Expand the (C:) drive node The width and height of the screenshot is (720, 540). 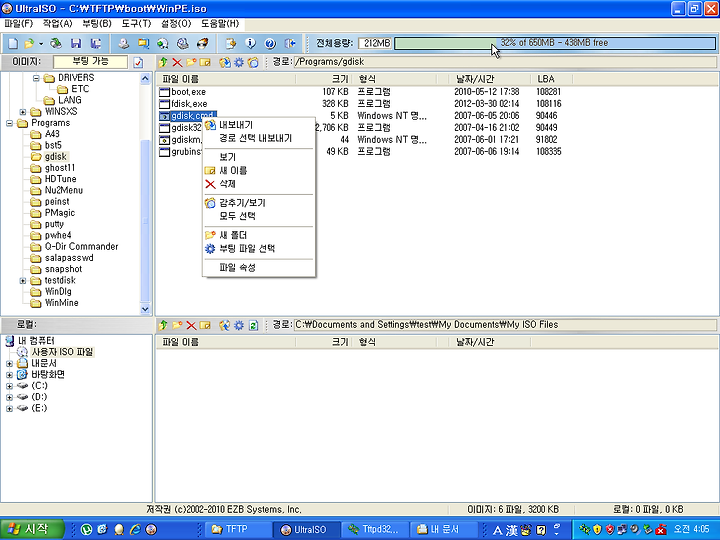(x=9, y=386)
